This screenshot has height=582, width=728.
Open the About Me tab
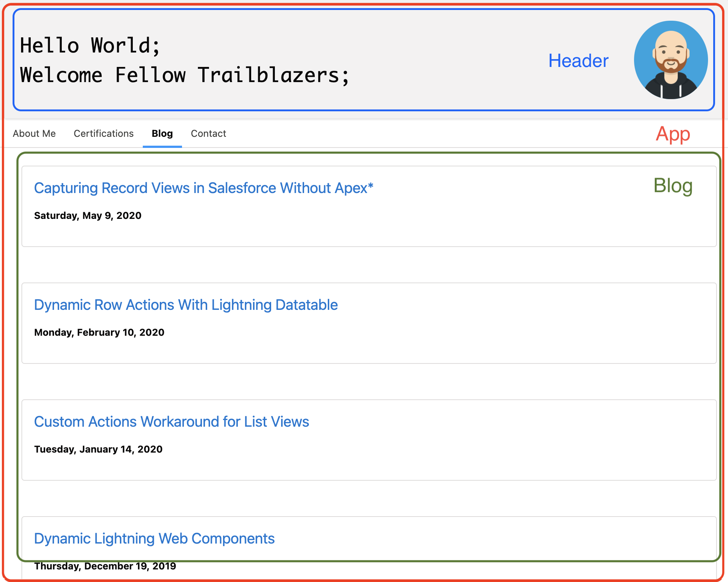[34, 133]
